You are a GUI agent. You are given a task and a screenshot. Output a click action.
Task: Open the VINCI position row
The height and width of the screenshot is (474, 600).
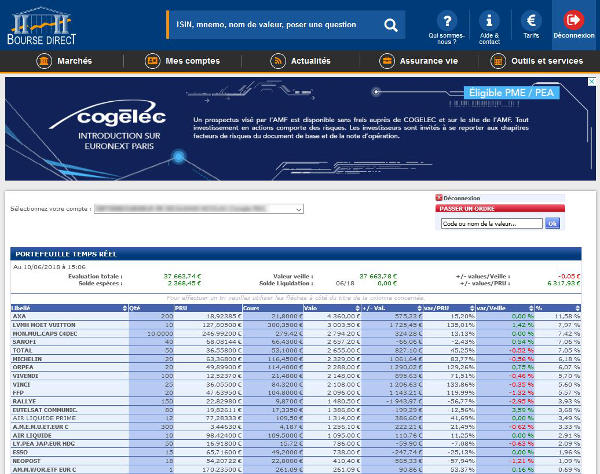[296, 384]
